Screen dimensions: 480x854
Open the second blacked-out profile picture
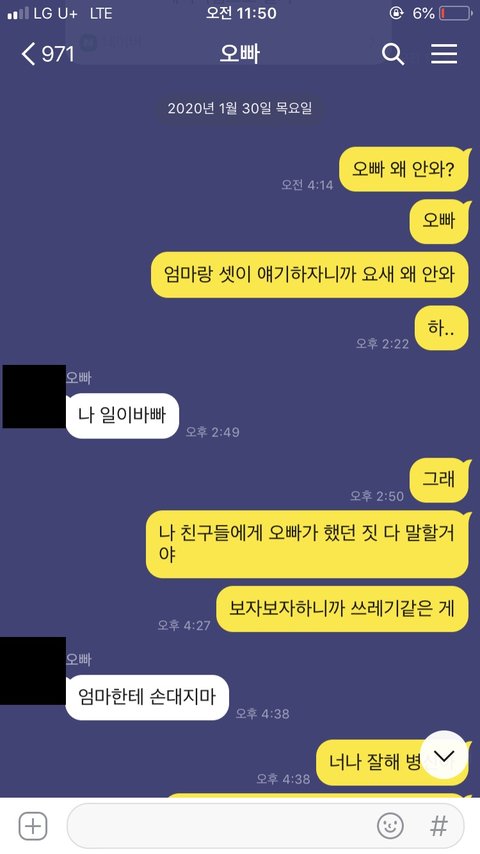(33, 671)
